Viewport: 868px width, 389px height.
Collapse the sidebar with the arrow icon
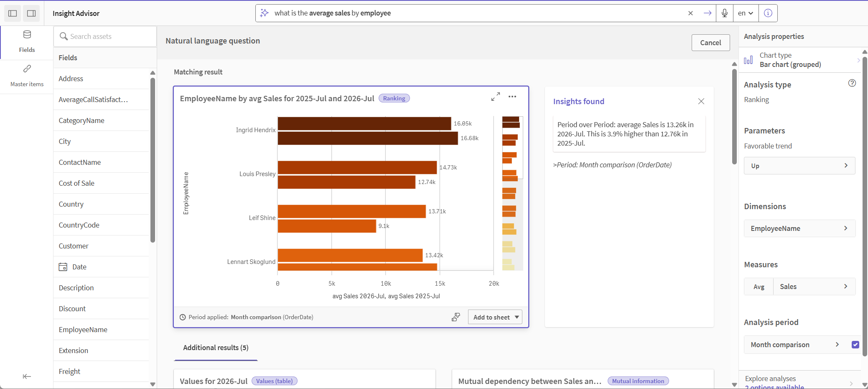[27, 376]
